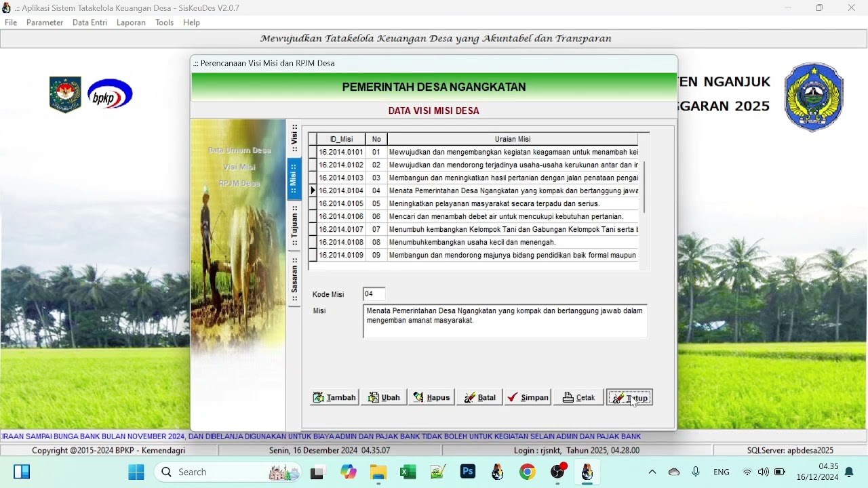868x488 pixels.
Task: Select row with ID 16.2014.0107
Action: pos(474,230)
